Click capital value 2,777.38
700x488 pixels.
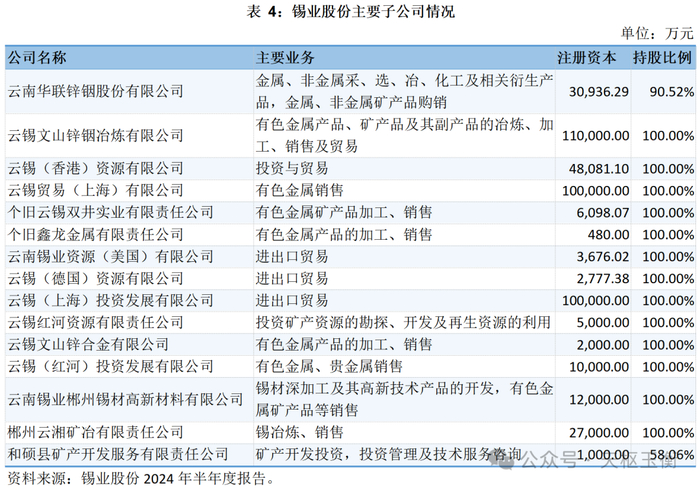point(603,279)
